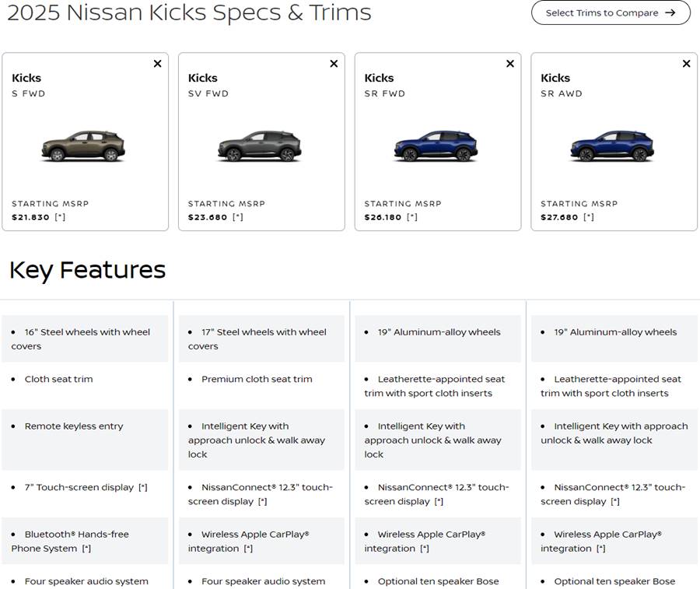Click the 2025 Nissan Kicks Specs & Trims title

click(189, 12)
